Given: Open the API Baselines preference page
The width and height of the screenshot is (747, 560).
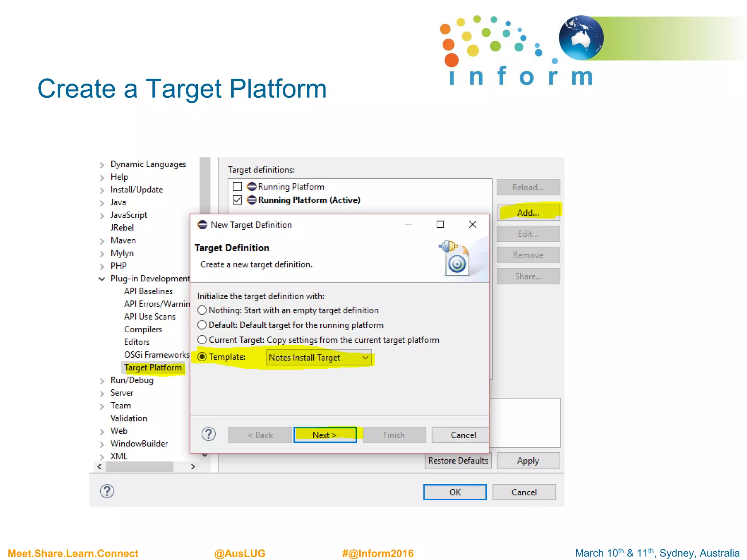Looking at the screenshot, I should 148,291.
